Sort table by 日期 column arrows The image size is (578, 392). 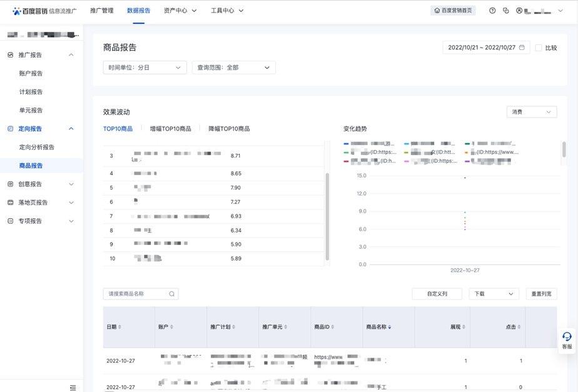(x=119, y=327)
